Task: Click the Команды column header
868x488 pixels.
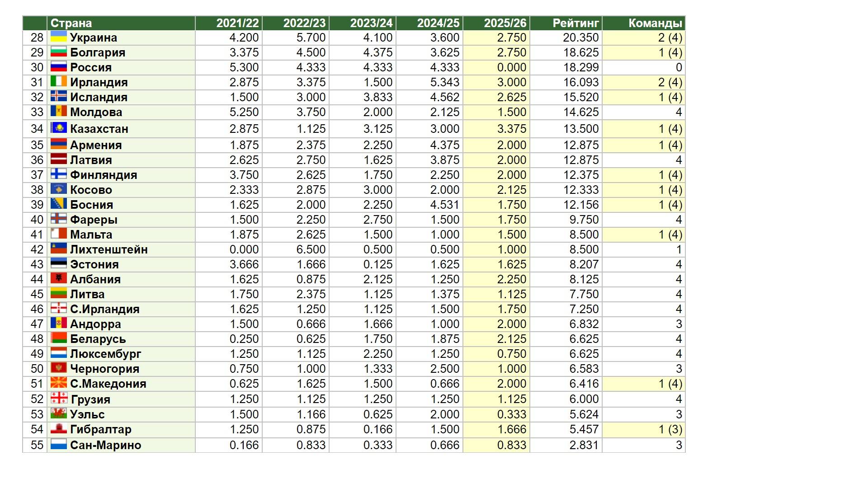Action: point(655,23)
